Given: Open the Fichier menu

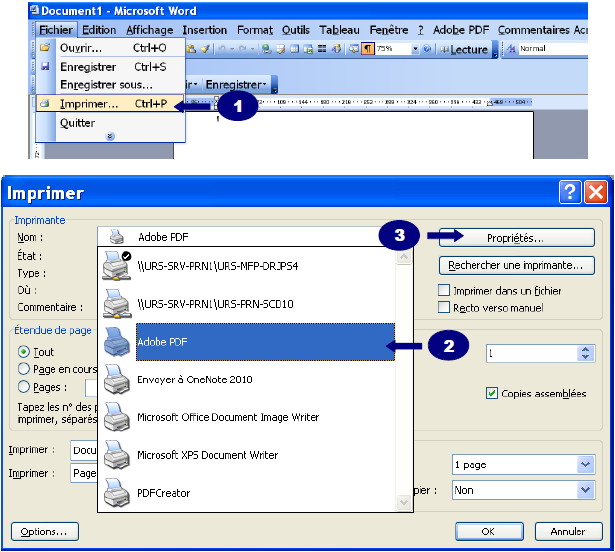Looking at the screenshot, I should pos(56,30).
